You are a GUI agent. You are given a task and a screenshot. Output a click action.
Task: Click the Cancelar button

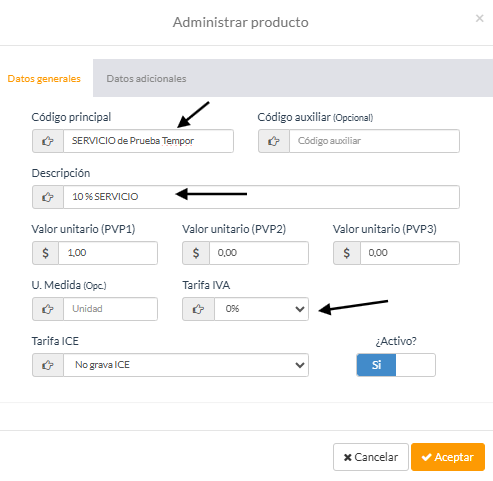(x=371, y=457)
